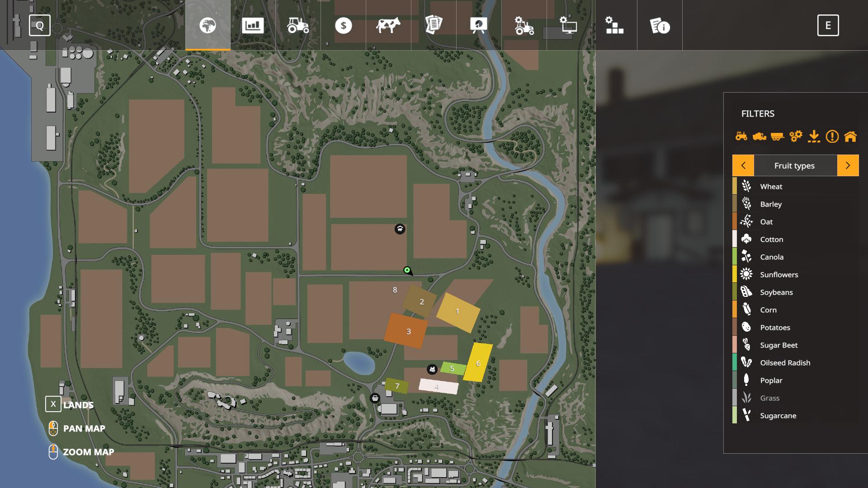Open the world map view
Image resolution: width=868 pixels, height=488 pixels.
pyautogui.click(x=207, y=25)
